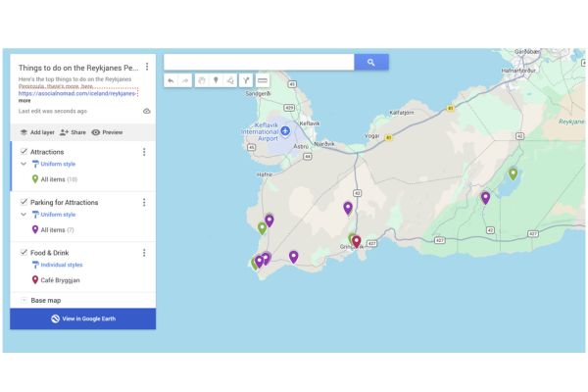This screenshot has width=588, height=392.
Task: Expand the Base map section
Action: 24,300
